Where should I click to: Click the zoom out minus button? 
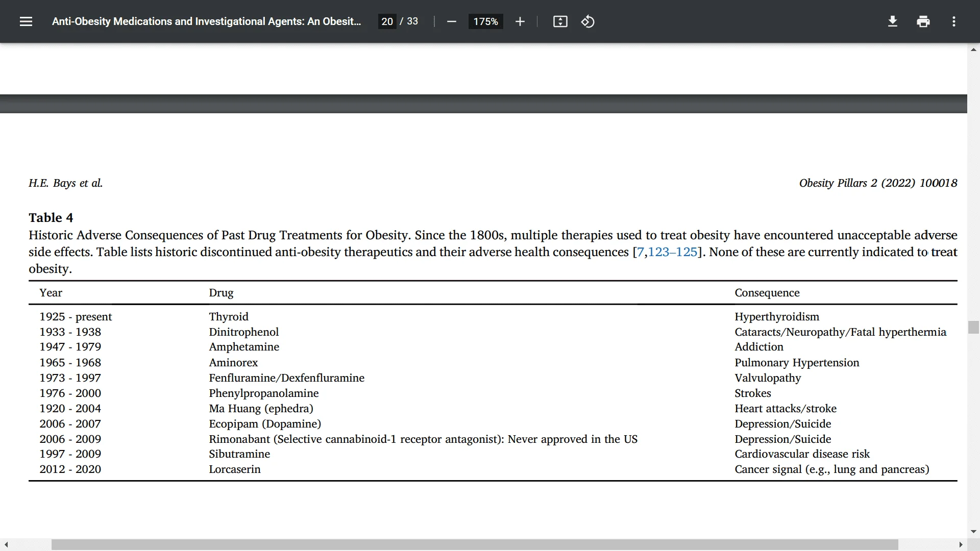[x=451, y=21]
